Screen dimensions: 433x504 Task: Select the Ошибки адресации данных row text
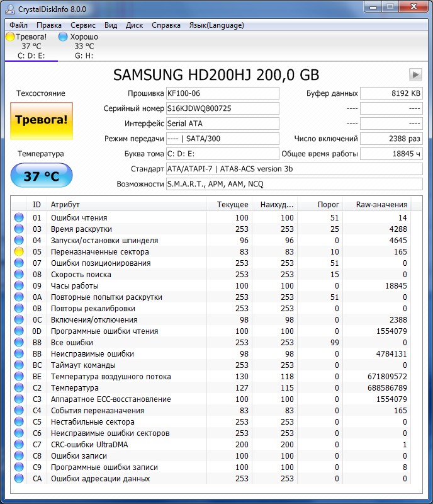point(100,478)
